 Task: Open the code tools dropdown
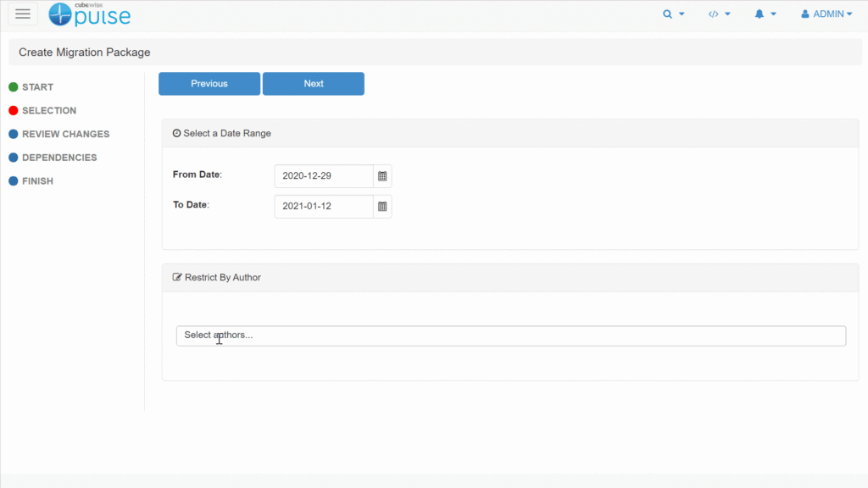719,14
